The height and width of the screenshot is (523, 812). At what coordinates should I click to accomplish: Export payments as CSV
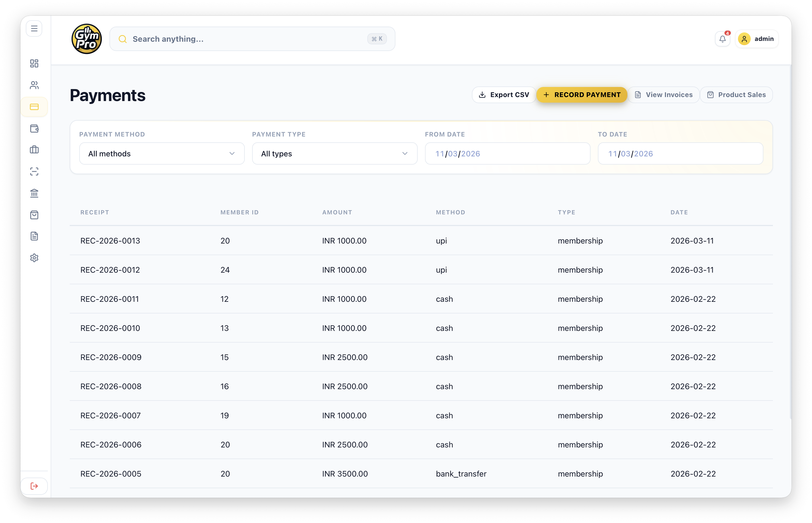[x=503, y=95]
